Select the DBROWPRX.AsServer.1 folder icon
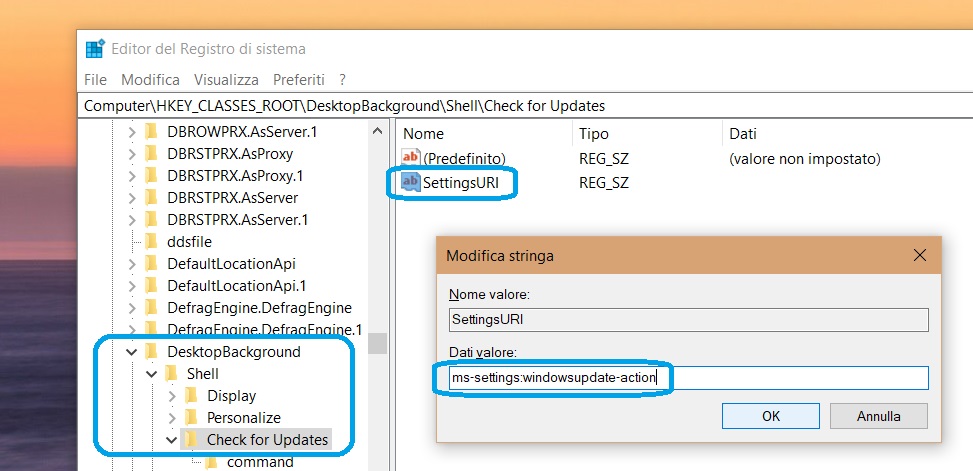973x471 pixels. [x=151, y=132]
